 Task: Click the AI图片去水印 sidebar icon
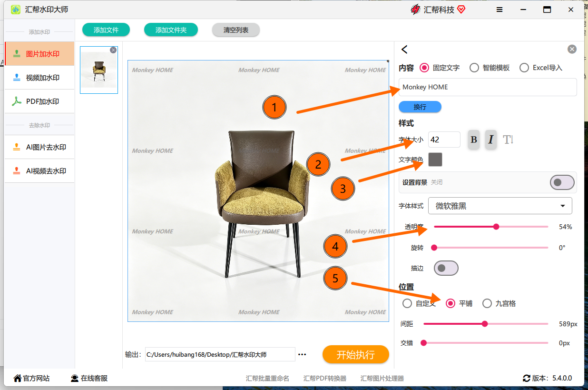coord(17,147)
